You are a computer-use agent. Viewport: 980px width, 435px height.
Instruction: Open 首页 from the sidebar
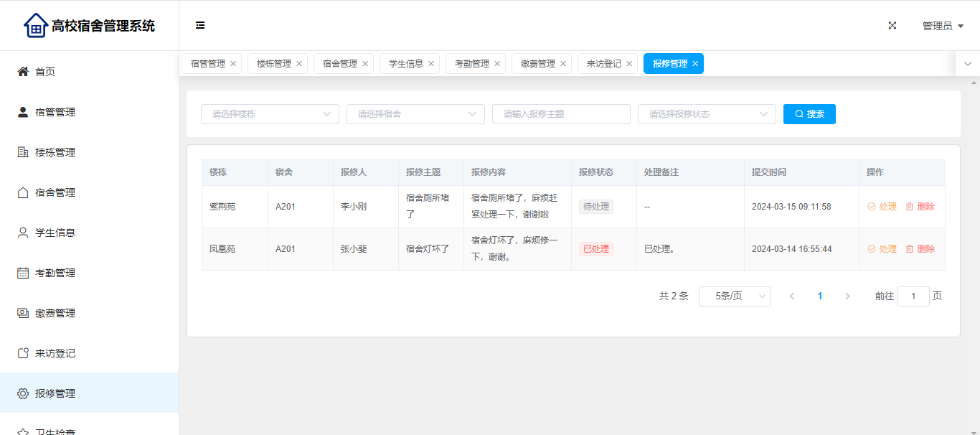(x=45, y=72)
